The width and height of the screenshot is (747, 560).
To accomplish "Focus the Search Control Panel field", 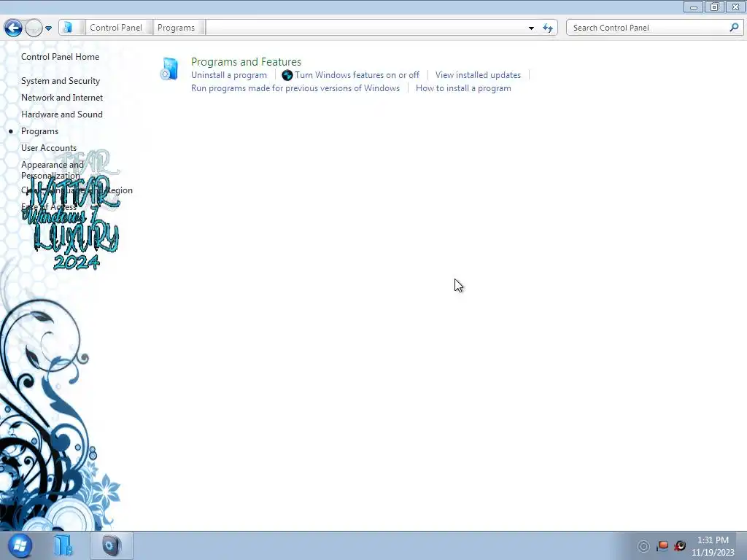I will coord(649,28).
